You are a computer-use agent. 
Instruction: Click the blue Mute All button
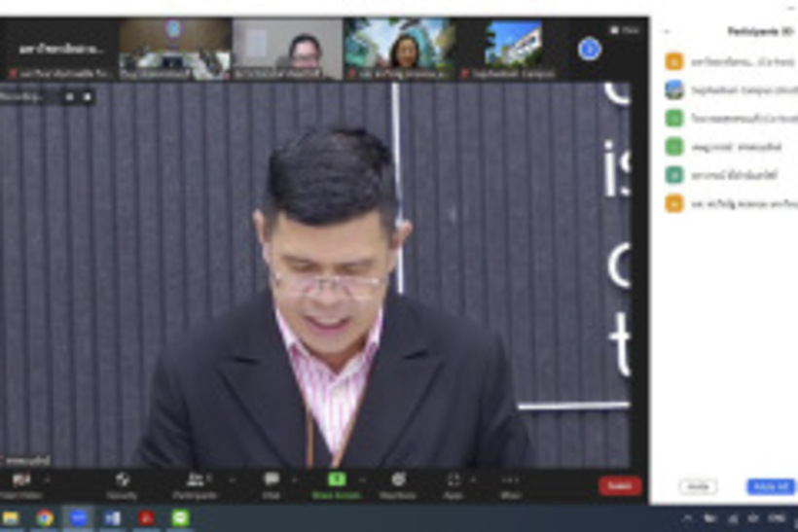[x=770, y=486]
